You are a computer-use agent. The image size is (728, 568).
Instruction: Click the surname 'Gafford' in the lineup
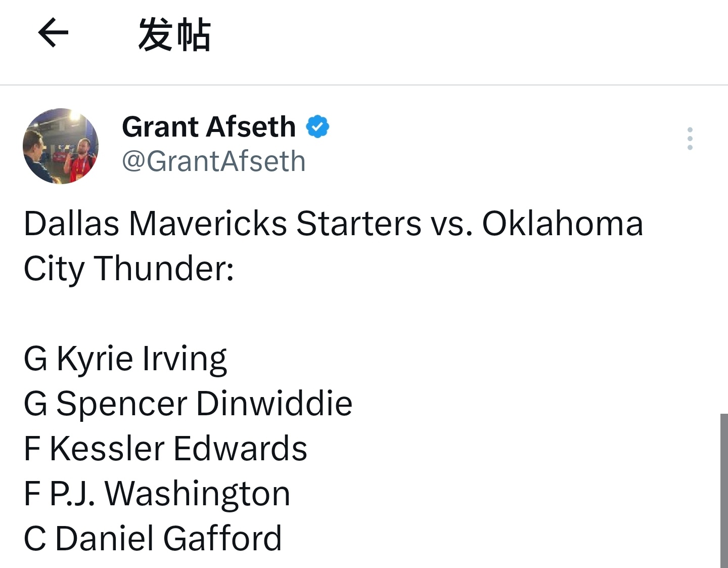point(222,539)
